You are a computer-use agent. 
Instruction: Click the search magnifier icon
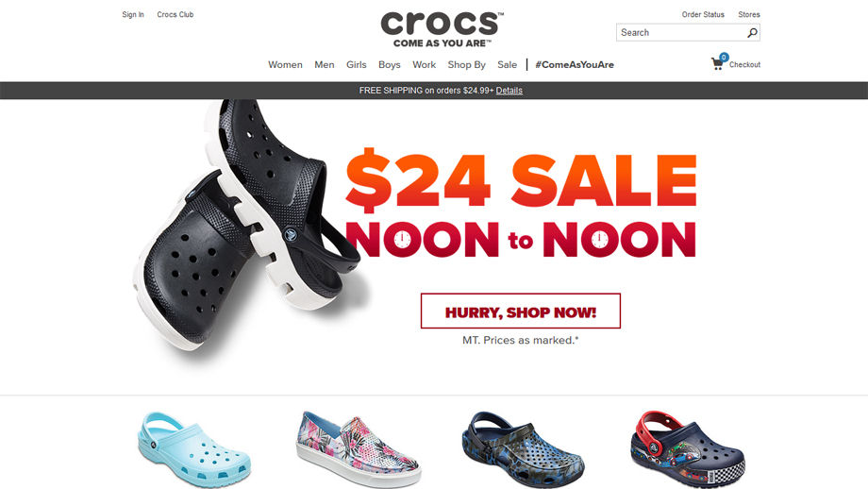(752, 33)
